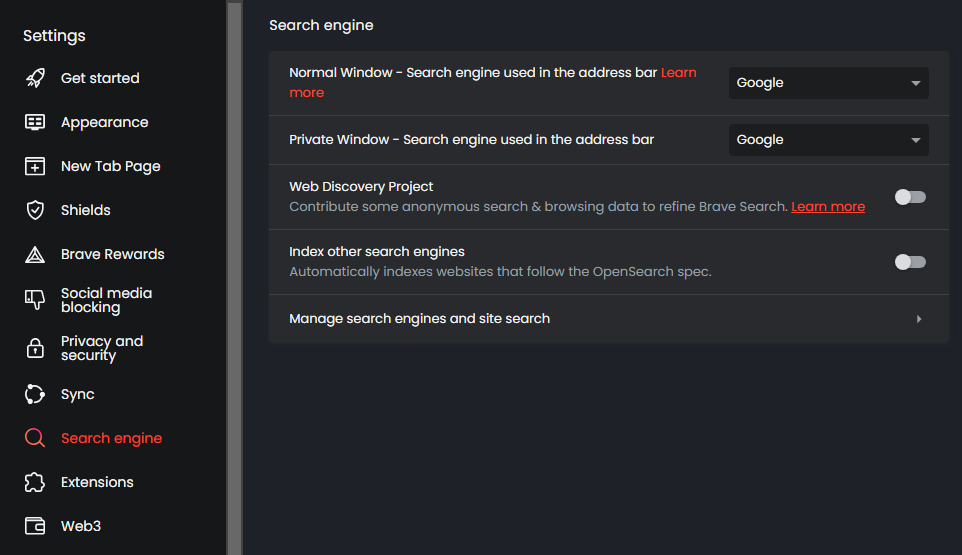Open Normal Window search engine dropdown
This screenshot has height=555, width=962.
click(828, 83)
